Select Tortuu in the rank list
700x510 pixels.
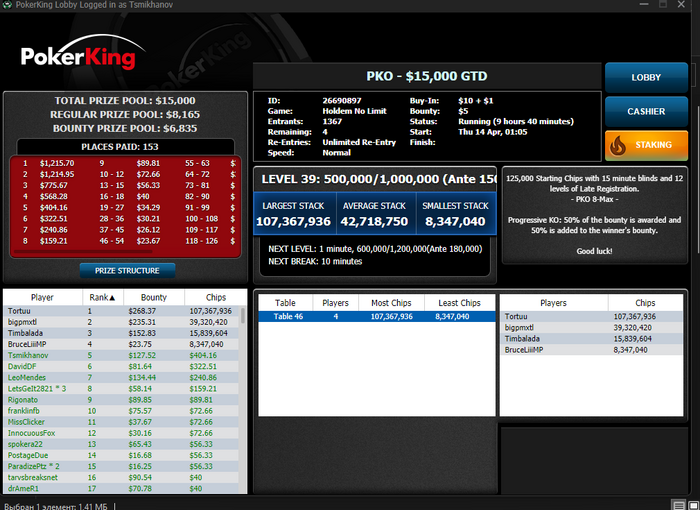(122, 311)
